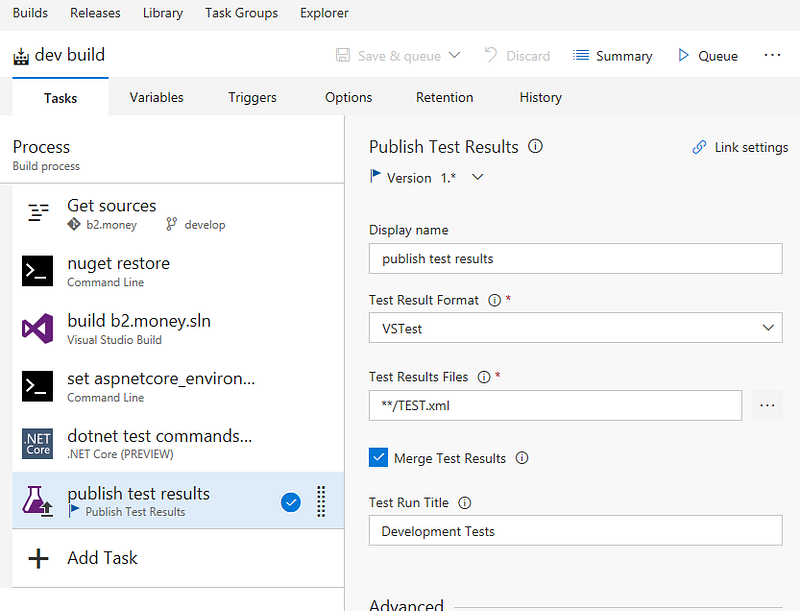Click the Queue button label

pyautogui.click(x=718, y=56)
